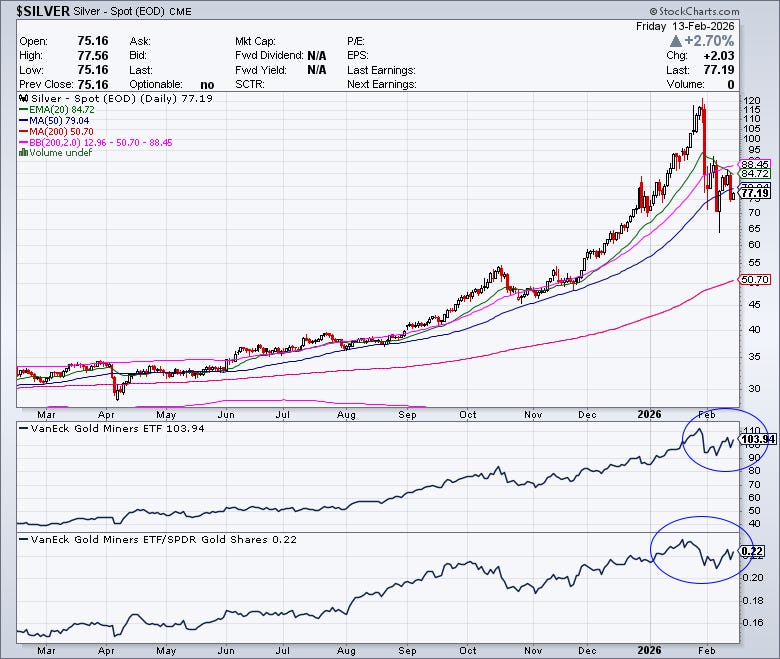
Task: Click the 'Dec' label on the bottom axis
Action: (587, 650)
